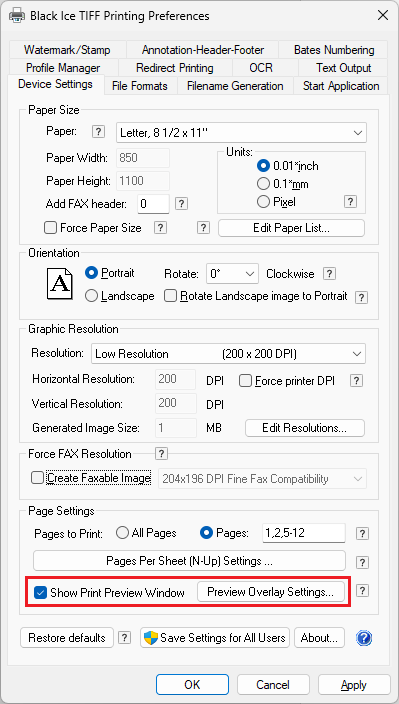The height and width of the screenshot is (704, 399).
Task: Select the Device Settings tab
Action: pos(56,84)
